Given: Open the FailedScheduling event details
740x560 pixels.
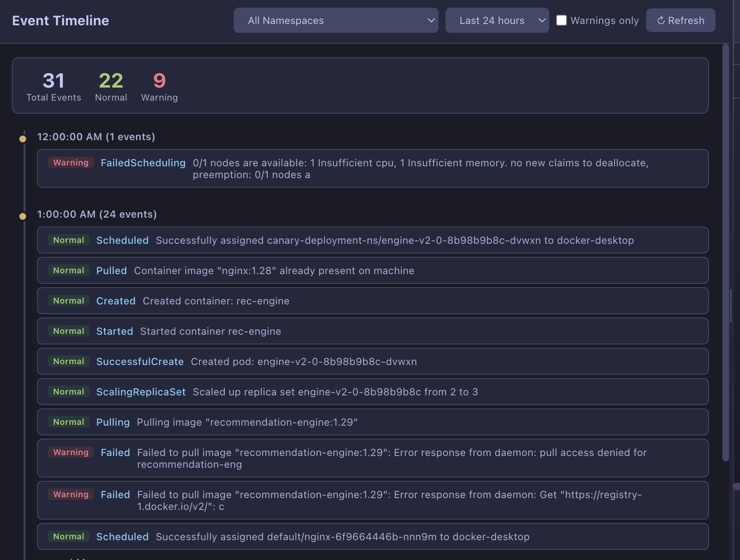Looking at the screenshot, I should [x=143, y=163].
